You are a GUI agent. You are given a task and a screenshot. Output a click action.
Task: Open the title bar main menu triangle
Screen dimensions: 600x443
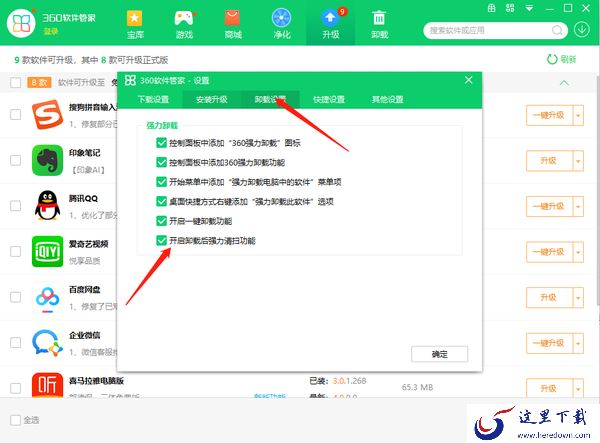pyautogui.click(x=529, y=8)
